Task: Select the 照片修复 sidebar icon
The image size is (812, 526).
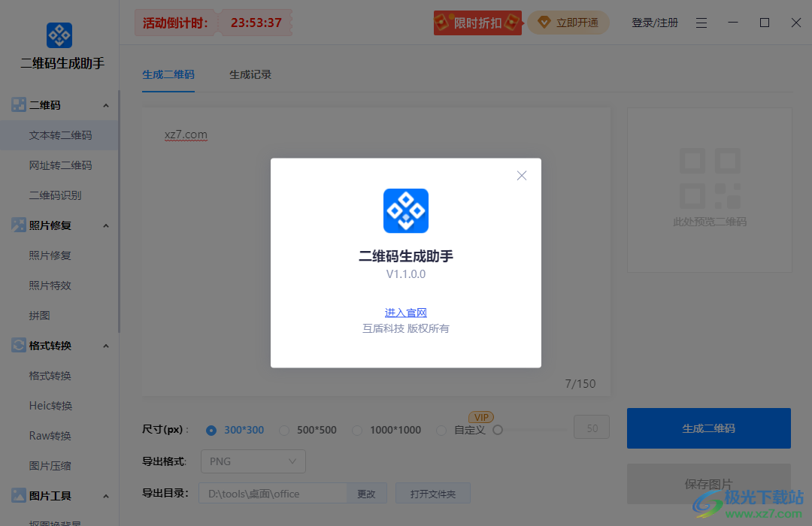Action: [17, 225]
